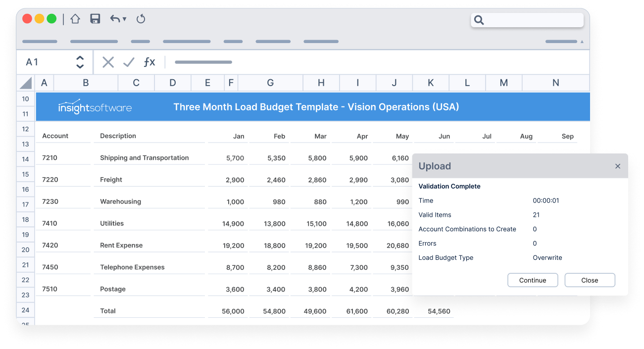644x349 pixels.
Task: Click the search magnifier icon
Action: (479, 20)
